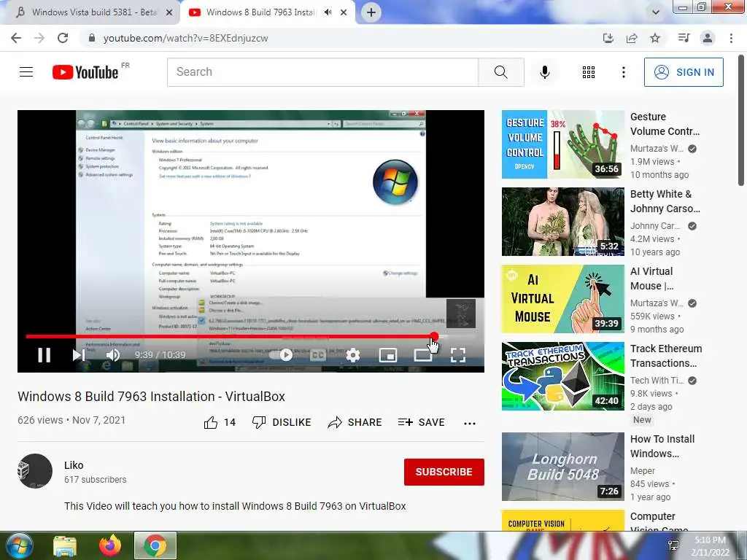Open the SHARE dialog

point(355,422)
